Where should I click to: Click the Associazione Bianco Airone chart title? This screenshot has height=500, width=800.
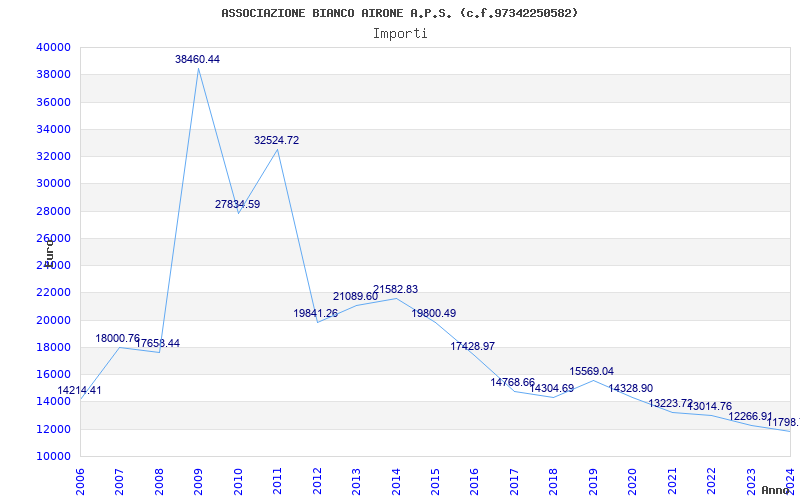(x=400, y=13)
